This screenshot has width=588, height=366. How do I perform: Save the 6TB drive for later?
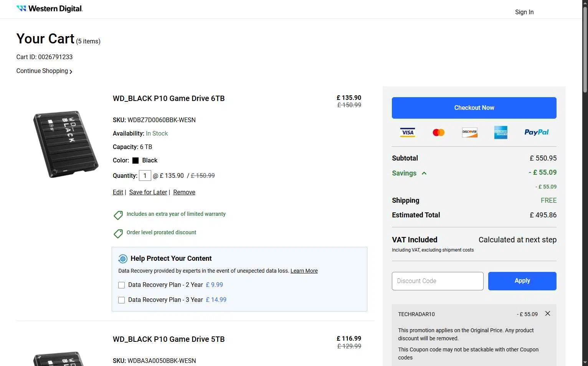(148, 192)
